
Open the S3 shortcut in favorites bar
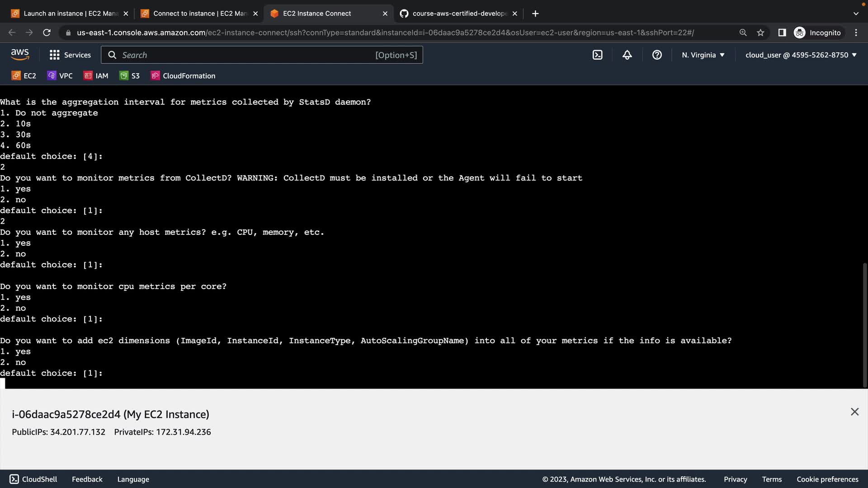pos(130,76)
